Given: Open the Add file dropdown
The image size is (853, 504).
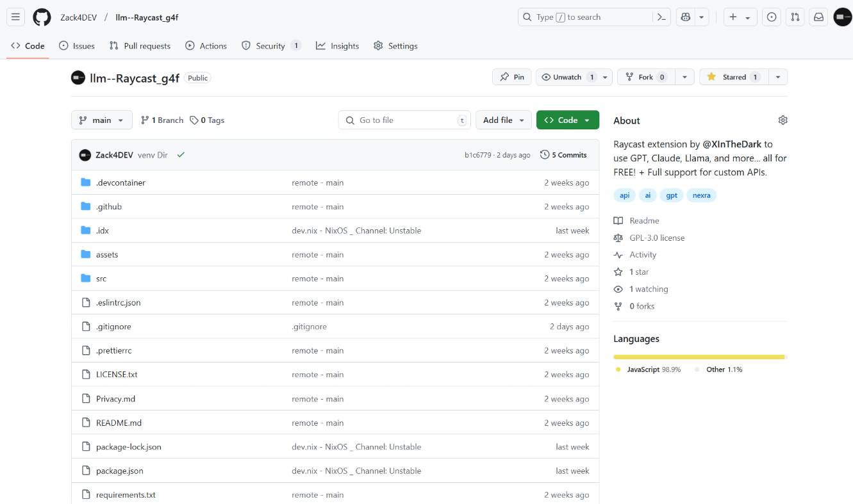Looking at the screenshot, I should 504,120.
